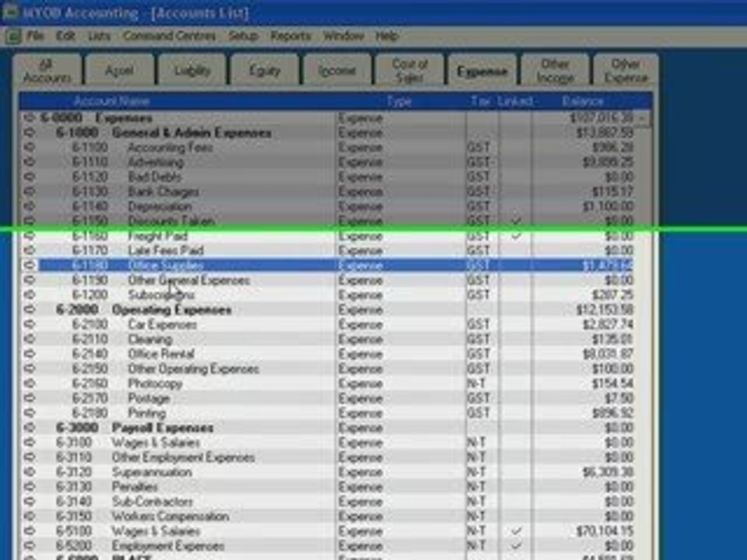Open zoom arrow for Other Operating Expenses
747x560 pixels.
point(30,369)
